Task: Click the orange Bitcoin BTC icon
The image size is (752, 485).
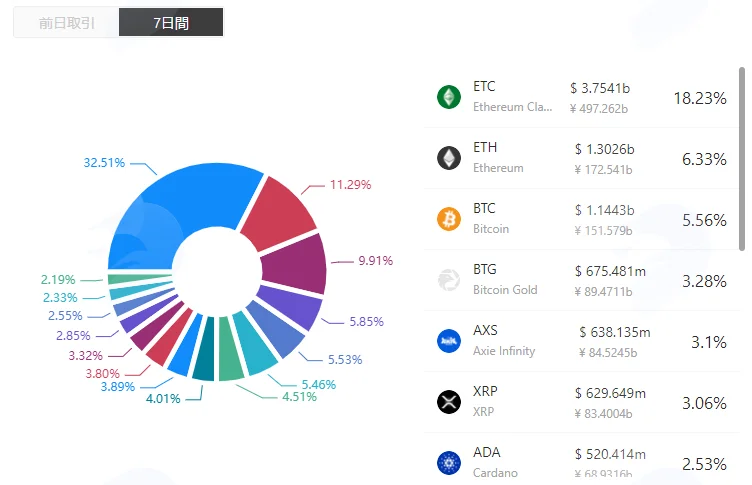Action: [449, 219]
